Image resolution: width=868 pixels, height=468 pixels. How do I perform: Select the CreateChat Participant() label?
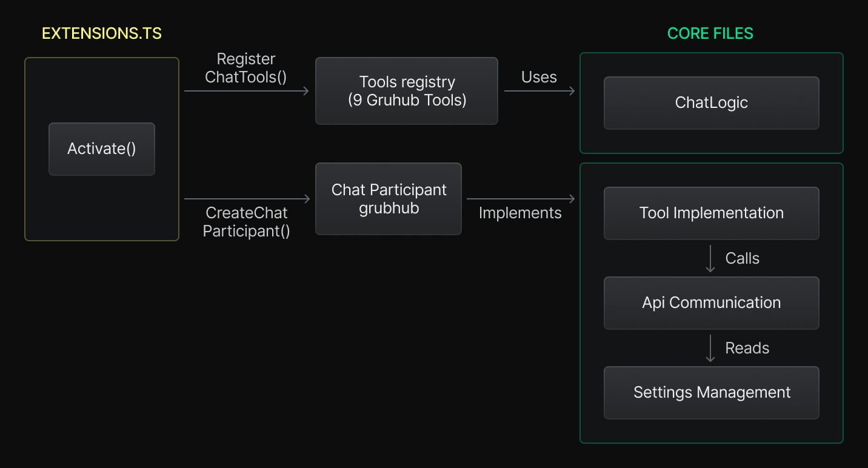(x=246, y=222)
